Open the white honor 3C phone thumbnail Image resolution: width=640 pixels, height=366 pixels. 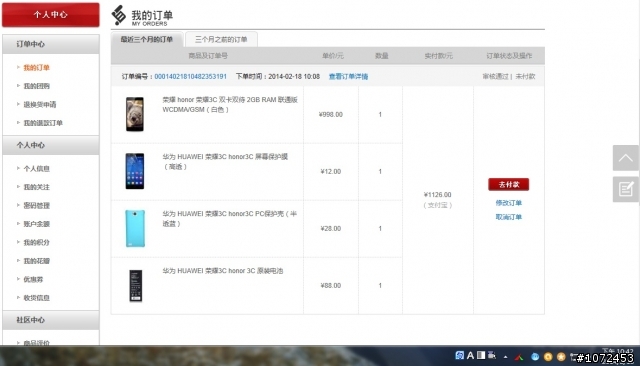[x=135, y=114]
